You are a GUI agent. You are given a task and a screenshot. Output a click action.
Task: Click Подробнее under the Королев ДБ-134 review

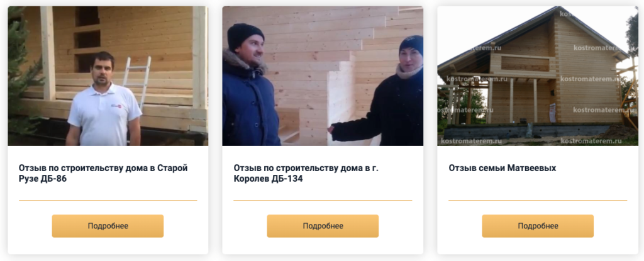[323, 226]
